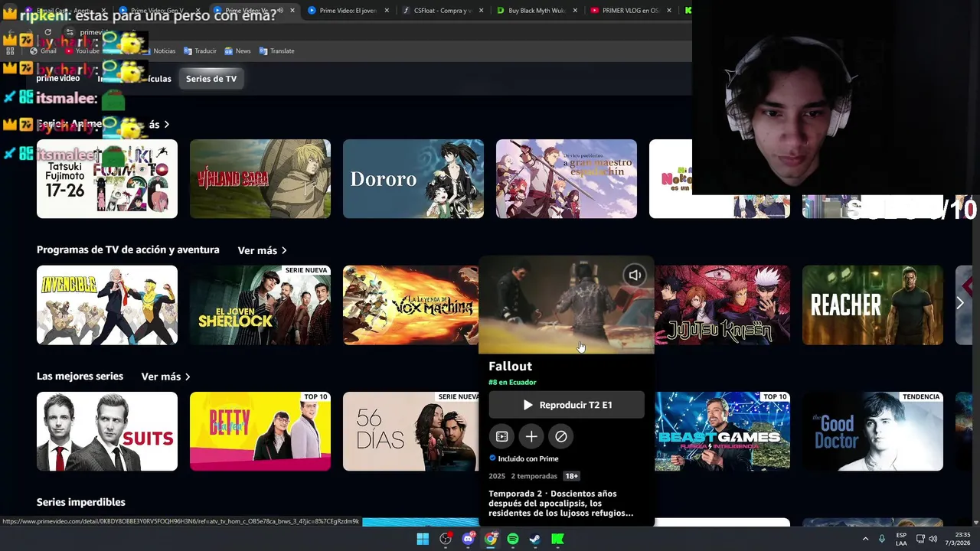Screen dimensions: 980x551
Task: Open the Chrome apps grid icon
Action: pyautogui.click(x=10, y=51)
